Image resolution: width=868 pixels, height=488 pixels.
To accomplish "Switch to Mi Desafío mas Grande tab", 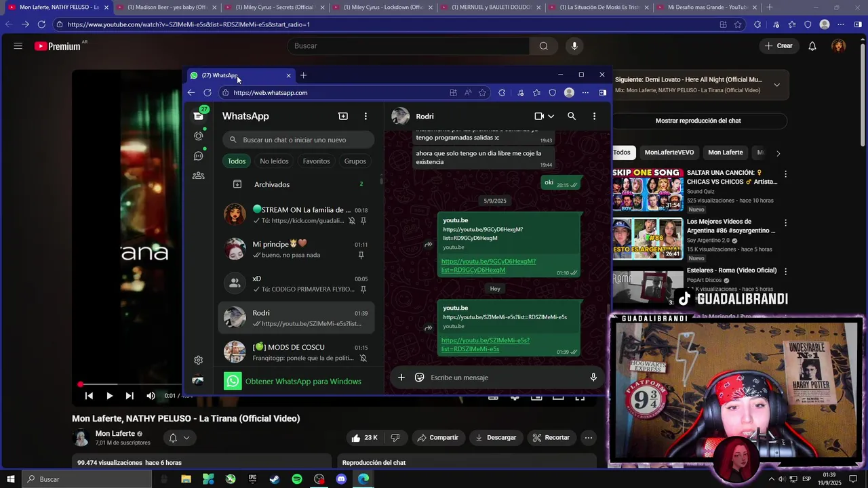I will (707, 7).
